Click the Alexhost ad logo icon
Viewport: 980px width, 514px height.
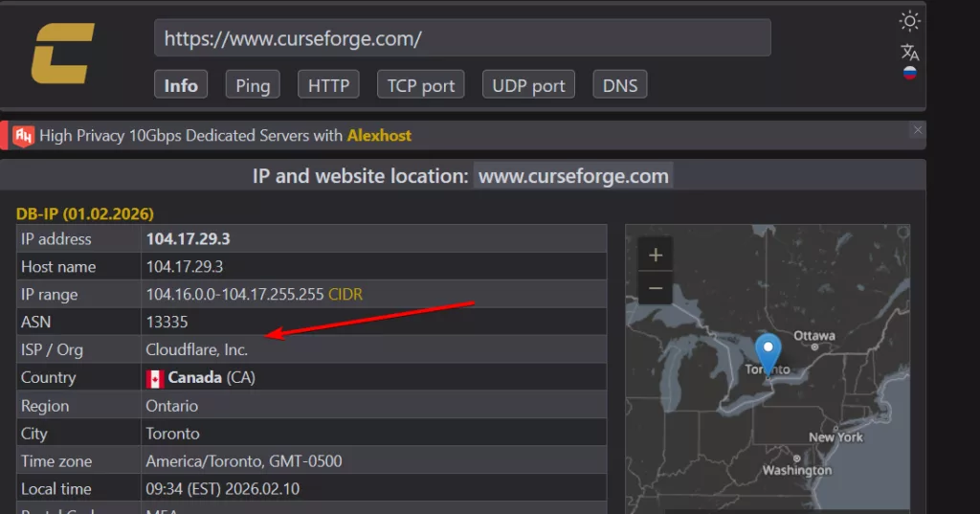tap(24, 136)
